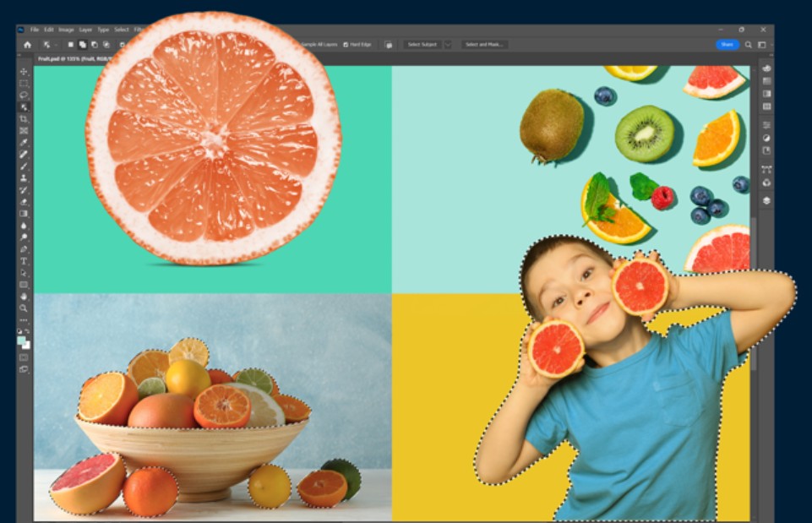Click the background color swatch
812x523 pixels.
click(27, 346)
